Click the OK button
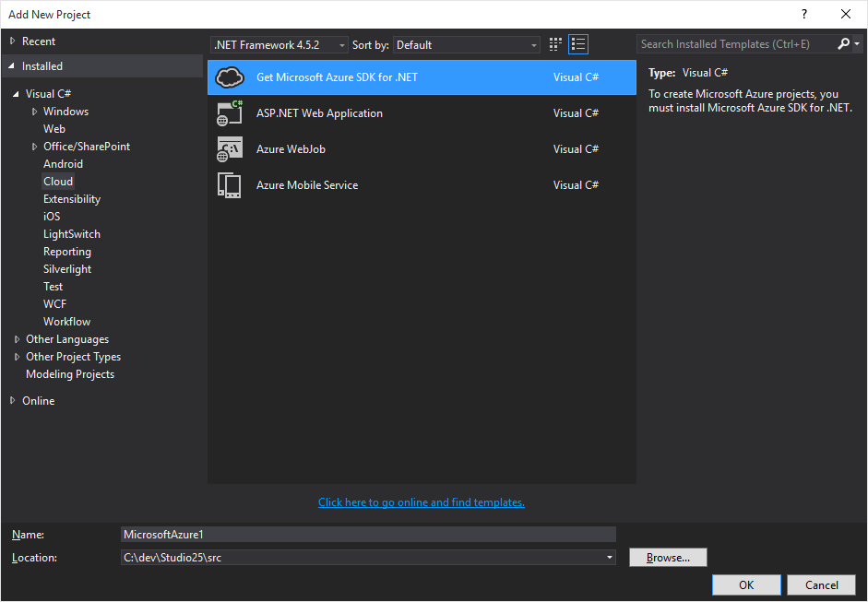The image size is (868, 602). click(746, 584)
